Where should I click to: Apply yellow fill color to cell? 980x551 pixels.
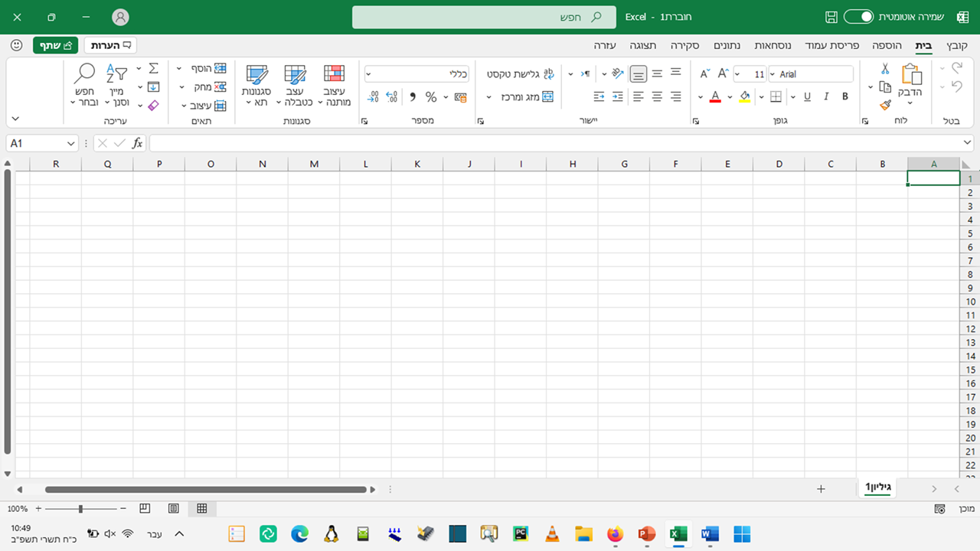(745, 96)
